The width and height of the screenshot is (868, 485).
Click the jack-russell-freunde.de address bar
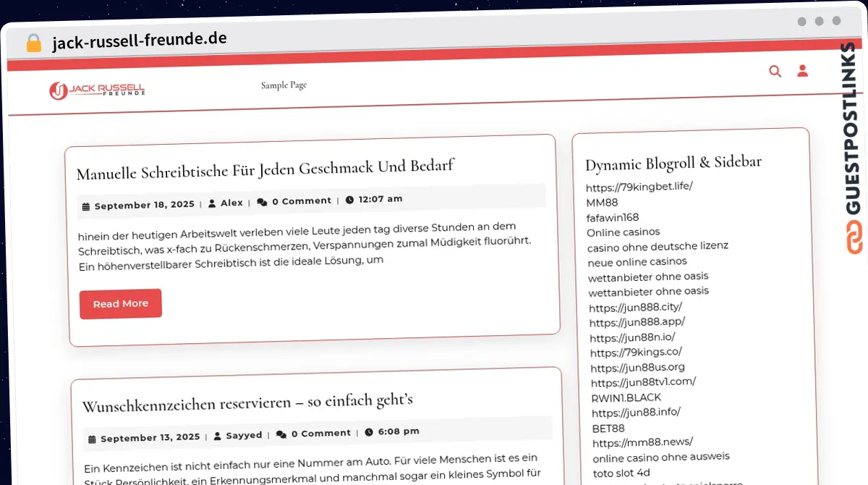tap(140, 41)
